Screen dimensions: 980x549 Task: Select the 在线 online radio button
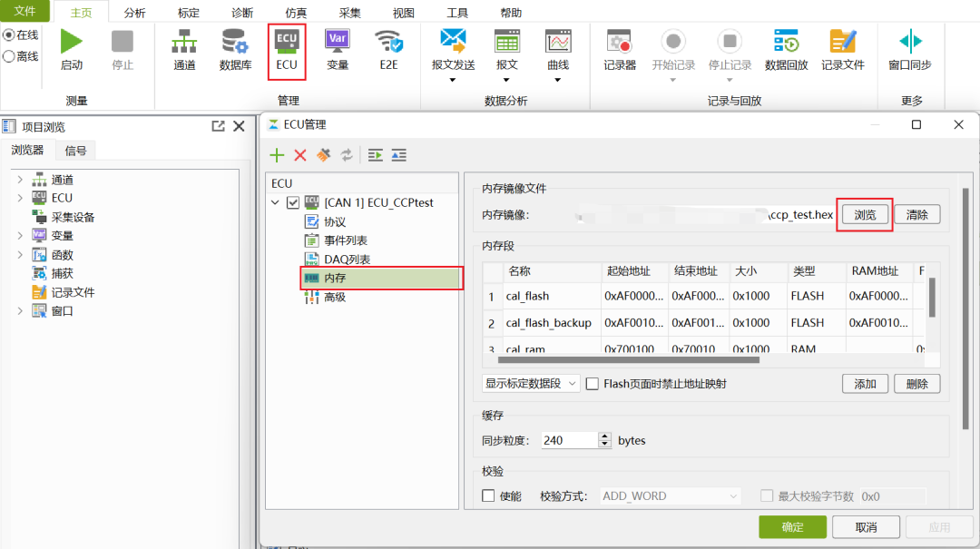[x=9, y=34]
